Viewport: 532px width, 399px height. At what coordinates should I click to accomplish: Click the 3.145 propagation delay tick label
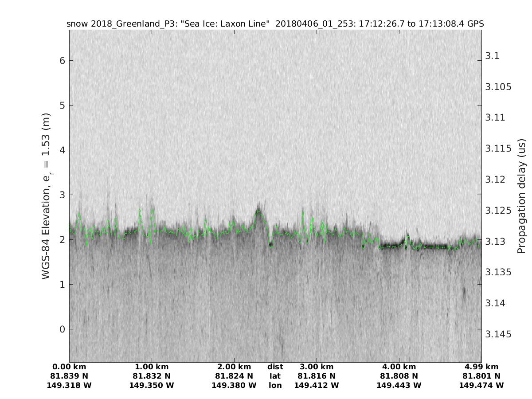(x=498, y=334)
